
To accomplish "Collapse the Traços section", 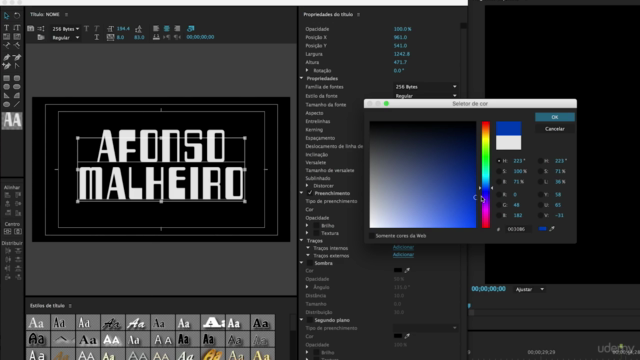I will point(302,241).
